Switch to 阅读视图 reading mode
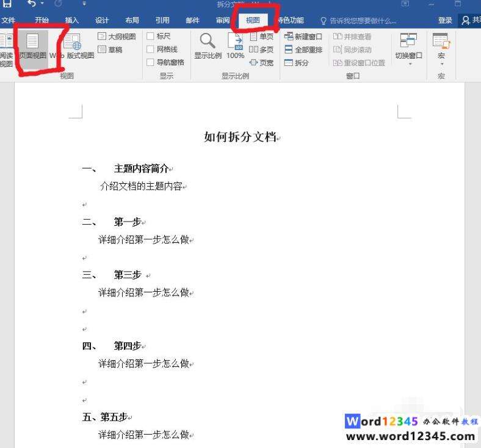 point(6,51)
